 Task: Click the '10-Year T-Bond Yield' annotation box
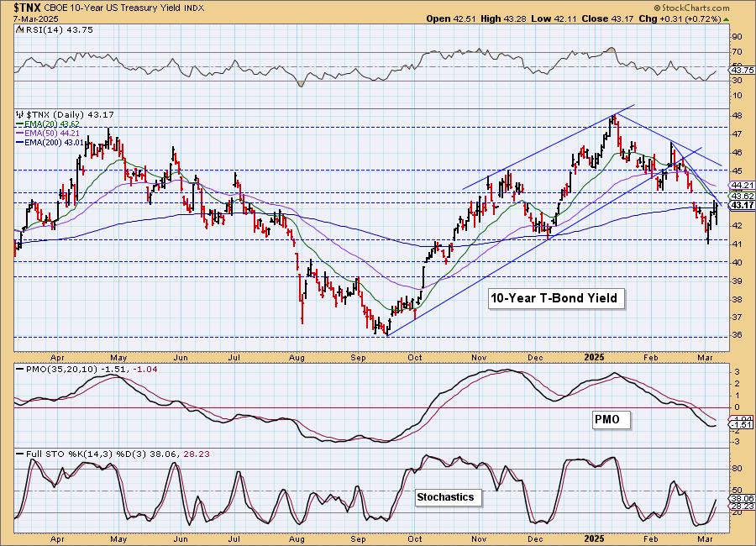(x=554, y=298)
